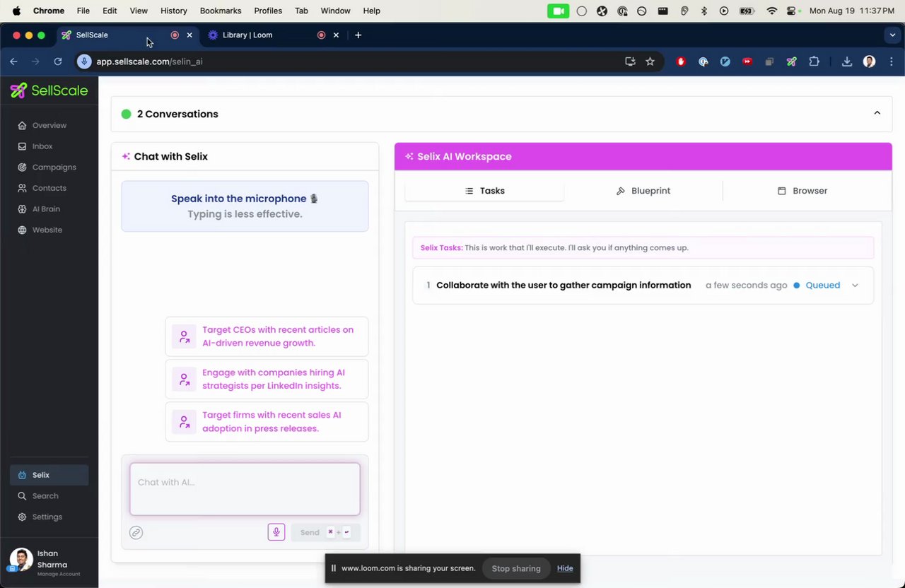
Task: Click the Collaborate with the user task title
Action: 564,286
